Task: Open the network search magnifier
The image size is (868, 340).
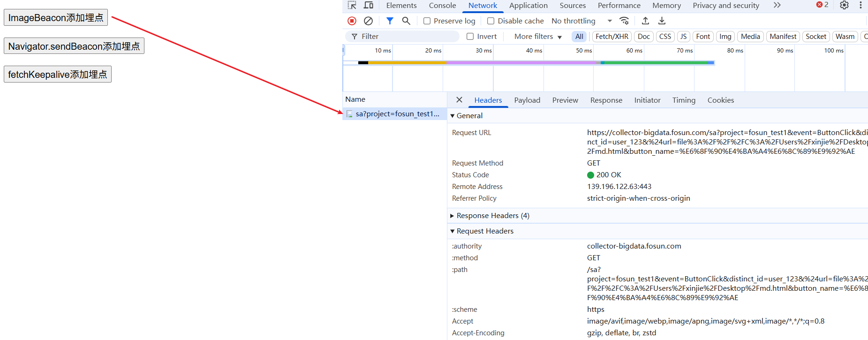Action: pos(406,21)
